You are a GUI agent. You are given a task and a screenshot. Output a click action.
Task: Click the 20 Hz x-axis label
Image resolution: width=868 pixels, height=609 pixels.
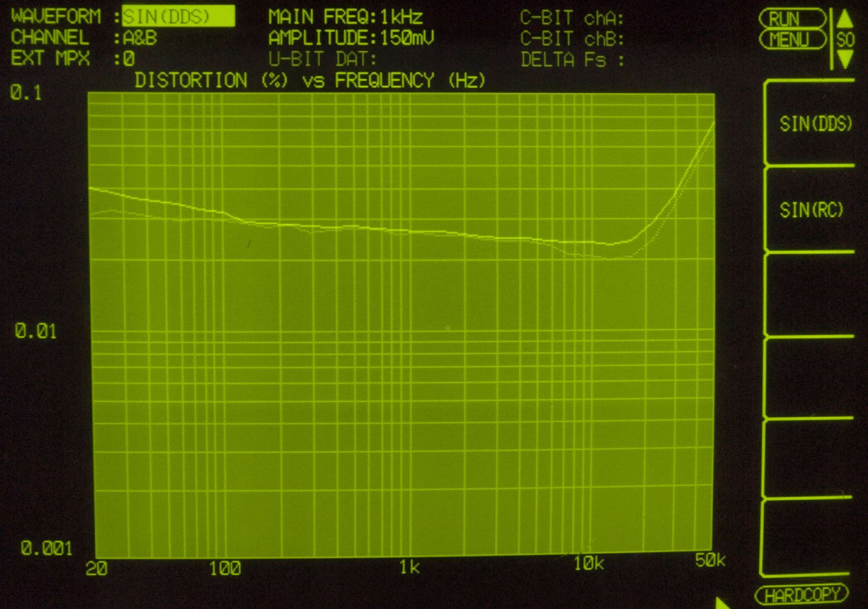pos(97,568)
